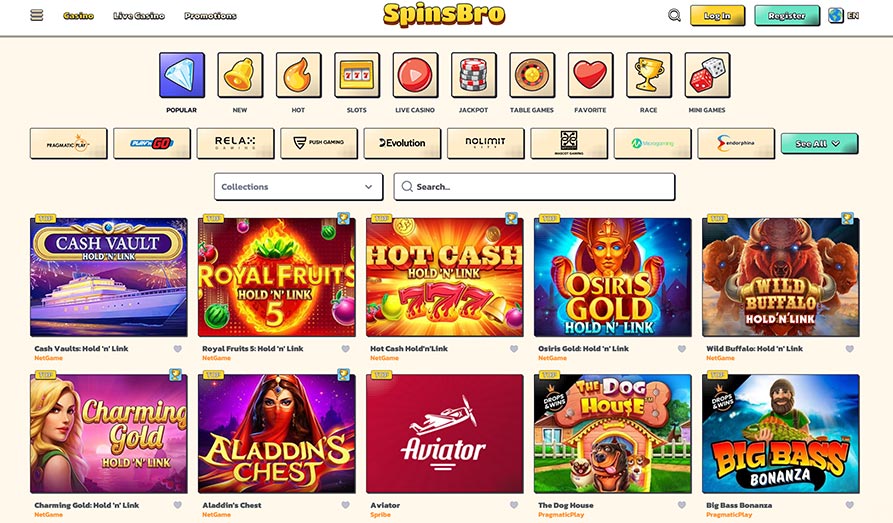Open the hamburger menu icon
The width and height of the screenshot is (893, 523).
[x=36, y=15]
